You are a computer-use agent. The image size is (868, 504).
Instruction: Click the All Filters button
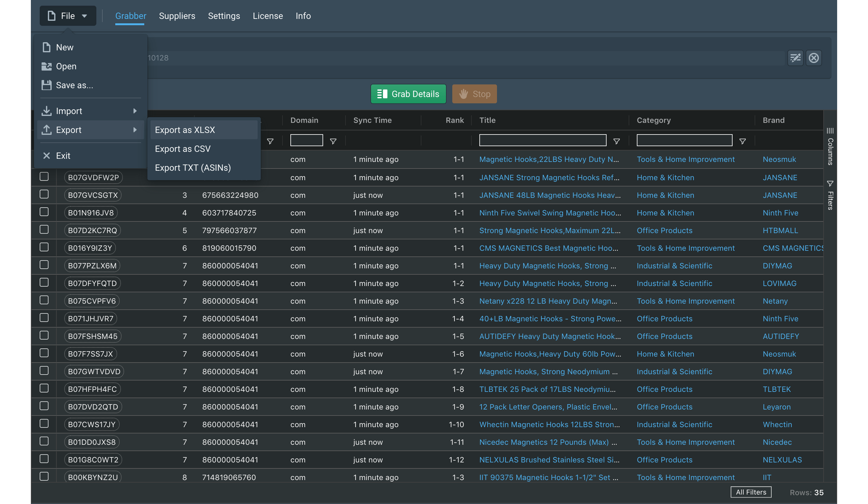pos(751,492)
